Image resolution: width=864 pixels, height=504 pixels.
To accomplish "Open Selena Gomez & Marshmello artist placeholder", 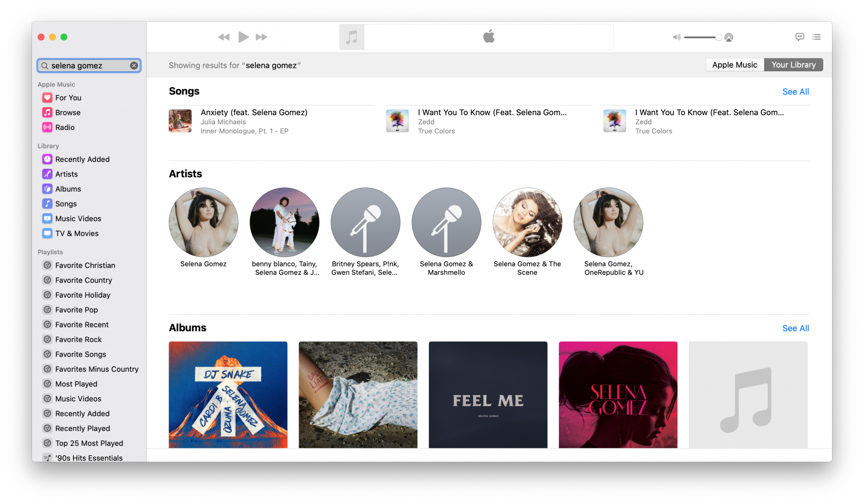I will click(x=446, y=222).
